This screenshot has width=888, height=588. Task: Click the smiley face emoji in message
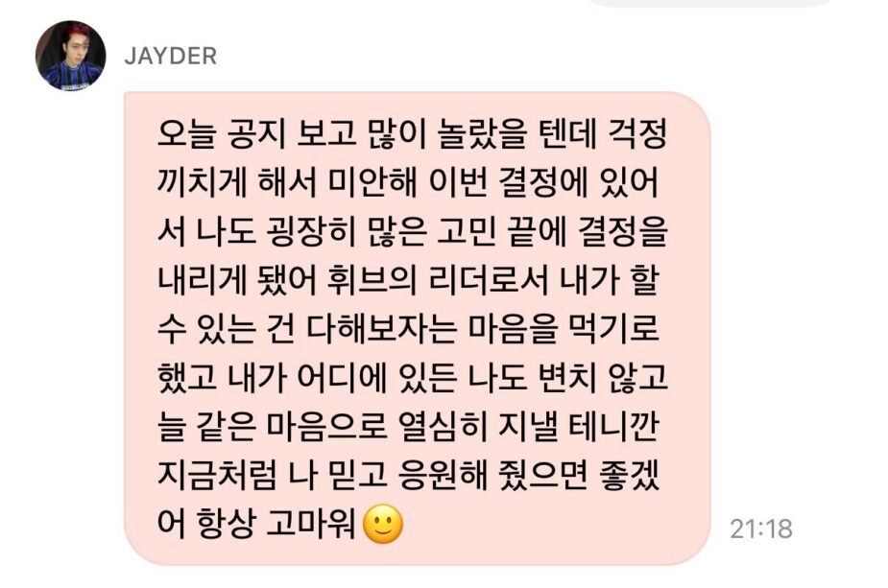383,525
